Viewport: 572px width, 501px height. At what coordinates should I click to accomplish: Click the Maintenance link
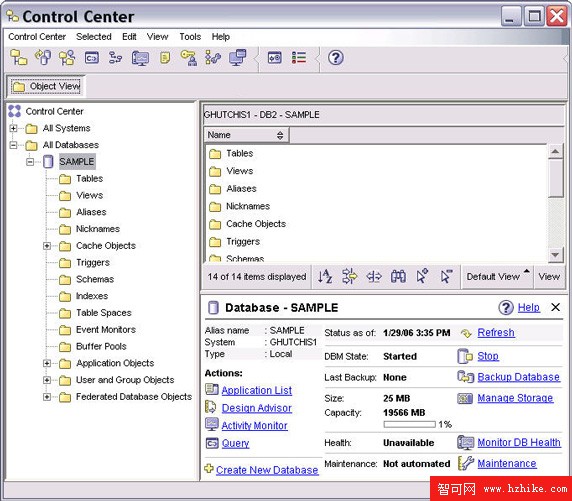[x=507, y=463]
